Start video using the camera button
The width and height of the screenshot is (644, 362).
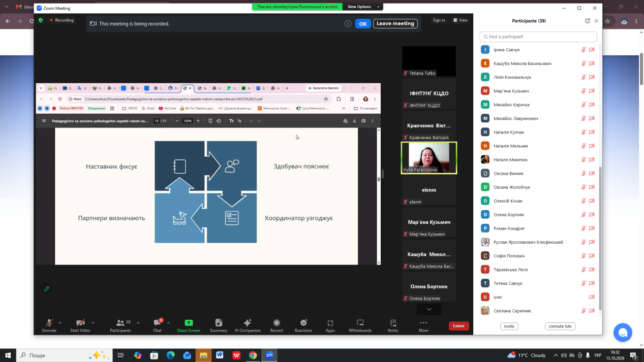coord(80,325)
